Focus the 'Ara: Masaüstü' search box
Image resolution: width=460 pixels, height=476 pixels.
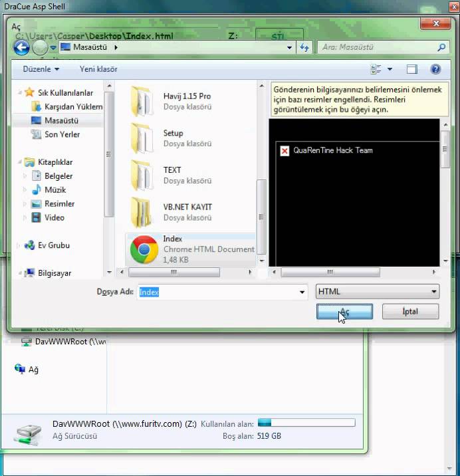[x=378, y=47]
